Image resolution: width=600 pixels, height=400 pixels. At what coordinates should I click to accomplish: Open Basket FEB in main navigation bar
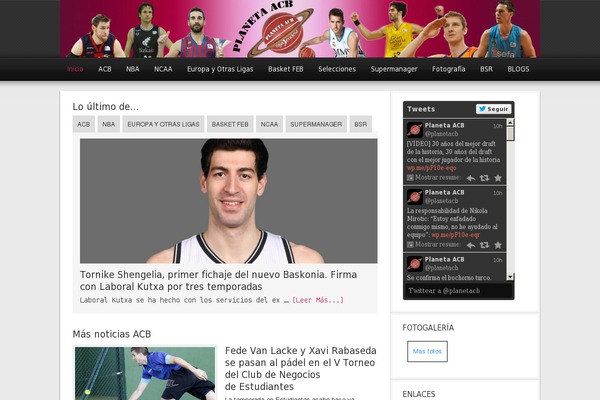[286, 69]
